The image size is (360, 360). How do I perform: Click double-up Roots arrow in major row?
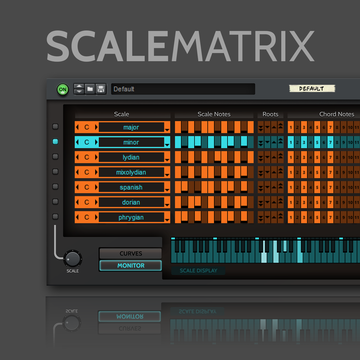(x=281, y=127)
